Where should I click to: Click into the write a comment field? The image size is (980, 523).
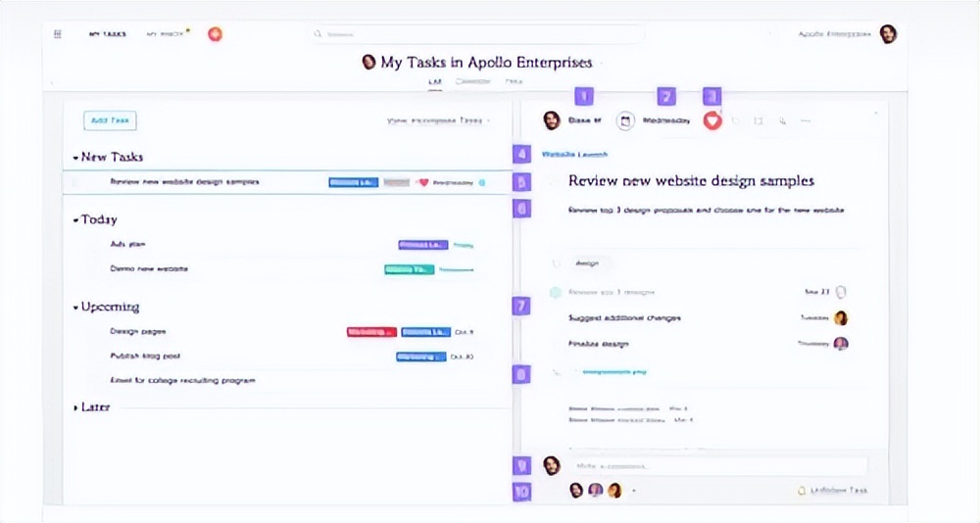[x=719, y=465]
